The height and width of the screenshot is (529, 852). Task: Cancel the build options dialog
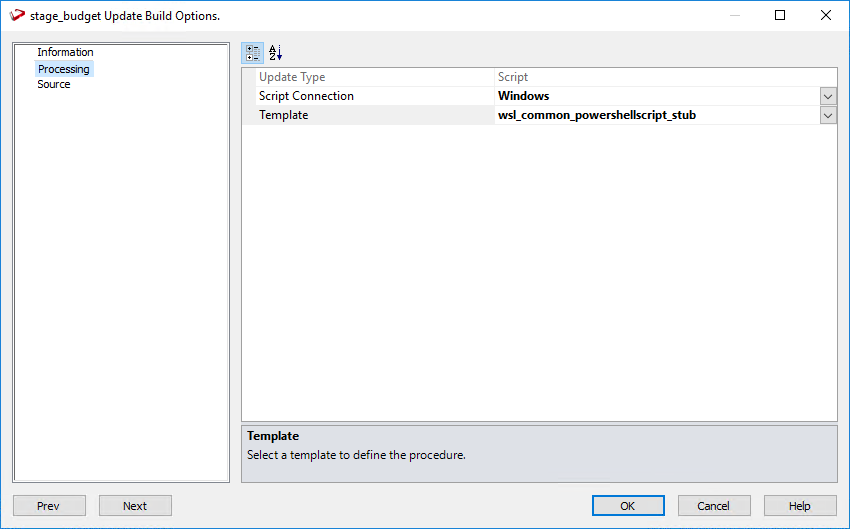(714, 506)
